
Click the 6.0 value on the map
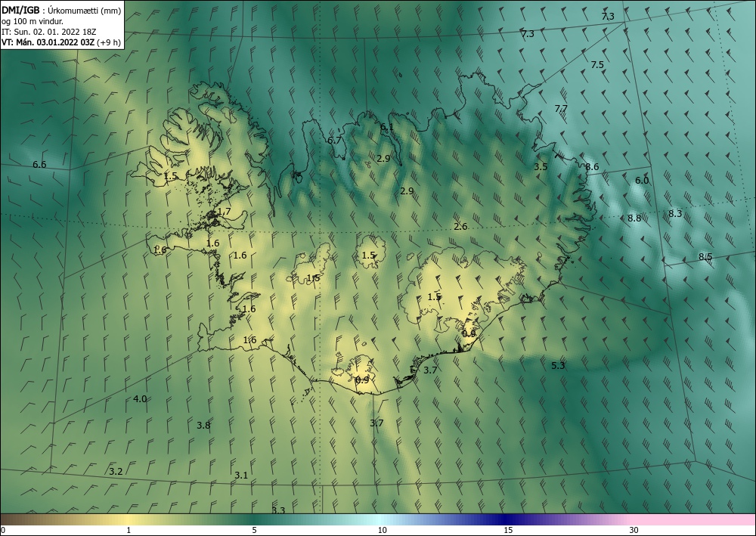click(x=642, y=181)
